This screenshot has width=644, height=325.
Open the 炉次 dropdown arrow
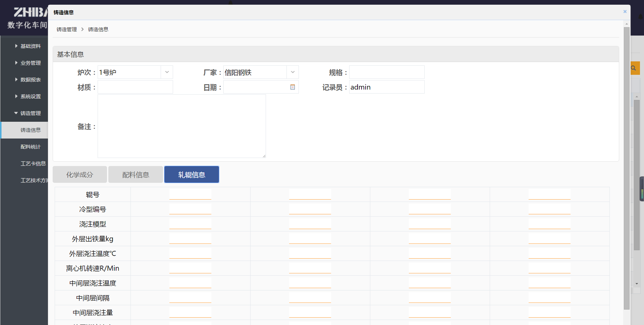click(167, 72)
